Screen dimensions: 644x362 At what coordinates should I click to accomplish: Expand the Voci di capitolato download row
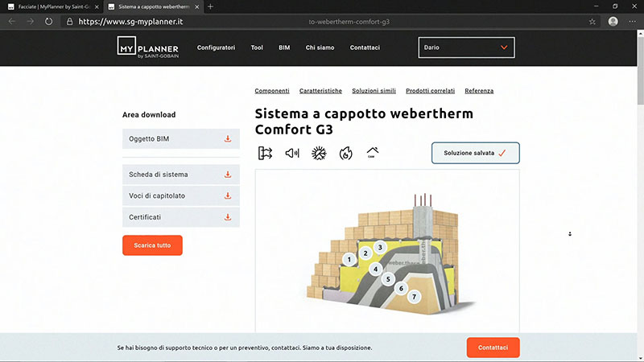tap(180, 195)
